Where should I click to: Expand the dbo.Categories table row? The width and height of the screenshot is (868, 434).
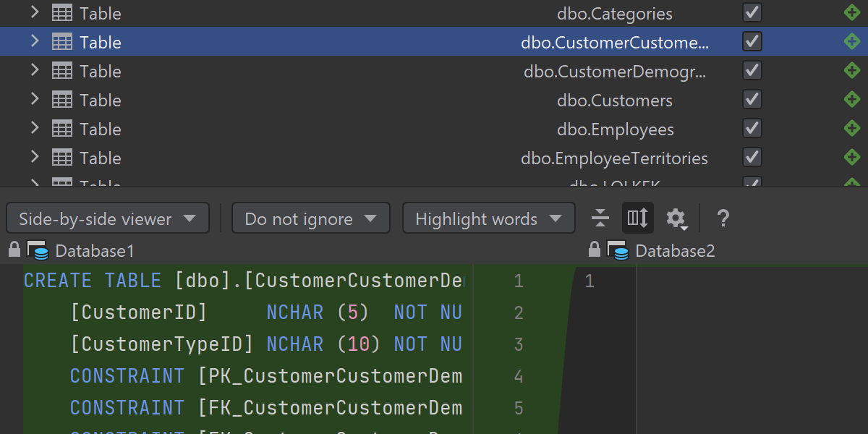(34, 12)
